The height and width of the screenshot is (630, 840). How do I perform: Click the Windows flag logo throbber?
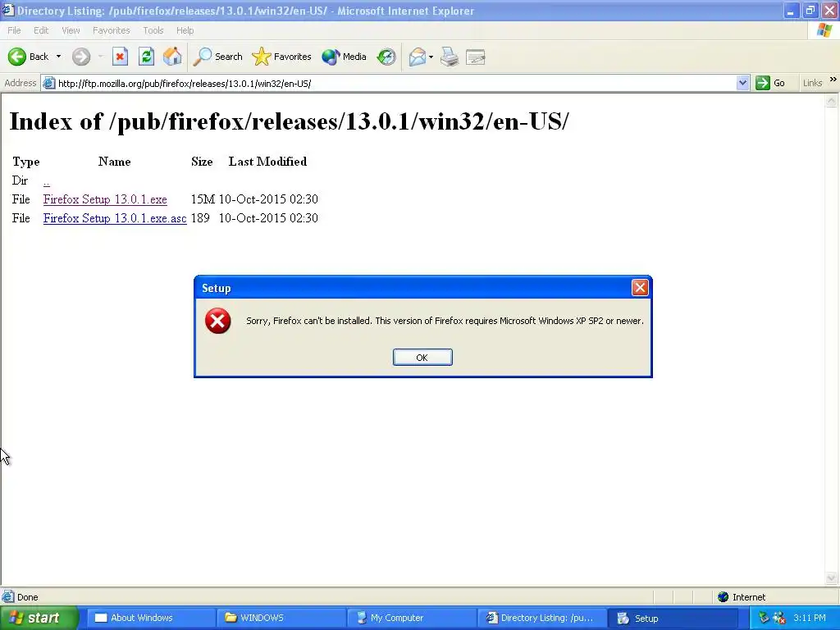[825, 30]
